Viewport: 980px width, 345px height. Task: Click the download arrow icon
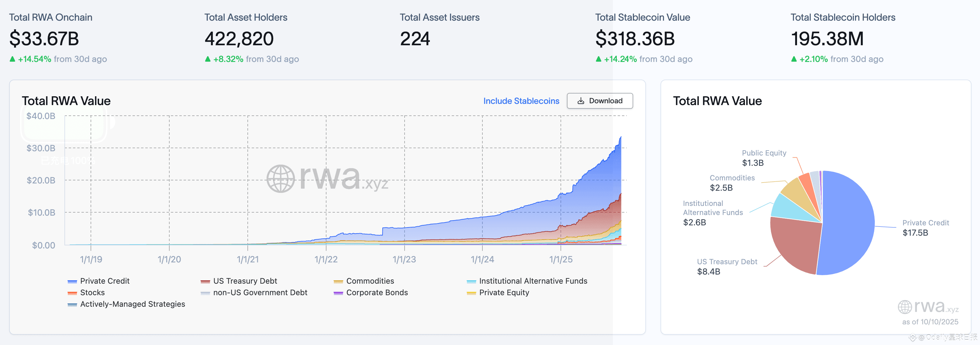click(x=581, y=101)
